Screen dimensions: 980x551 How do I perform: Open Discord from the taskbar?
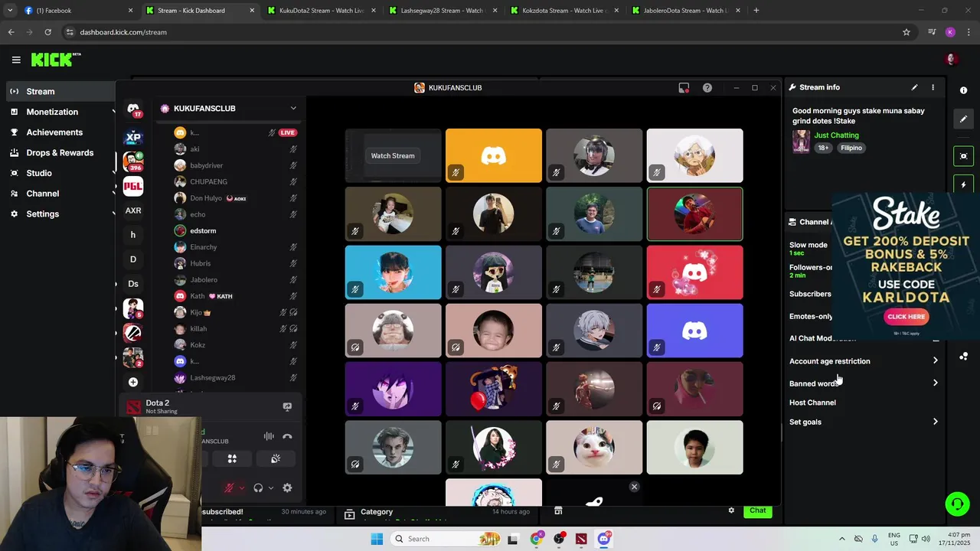(x=603, y=539)
